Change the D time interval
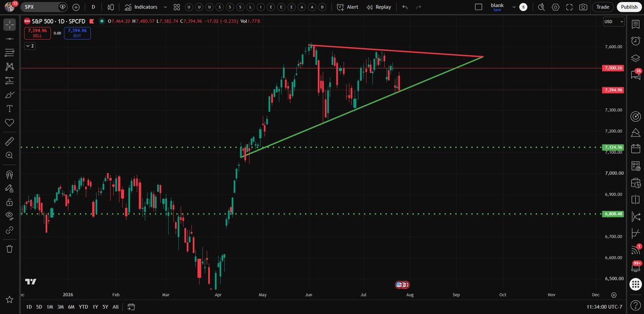Image resolution: width=644 pixels, height=314 pixels. (x=93, y=7)
